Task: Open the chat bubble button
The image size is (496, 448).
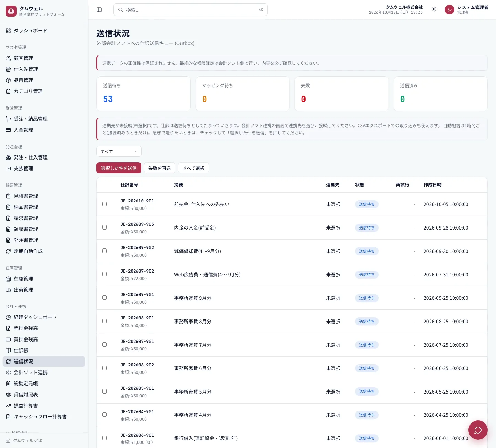Action: coord(478,430)
